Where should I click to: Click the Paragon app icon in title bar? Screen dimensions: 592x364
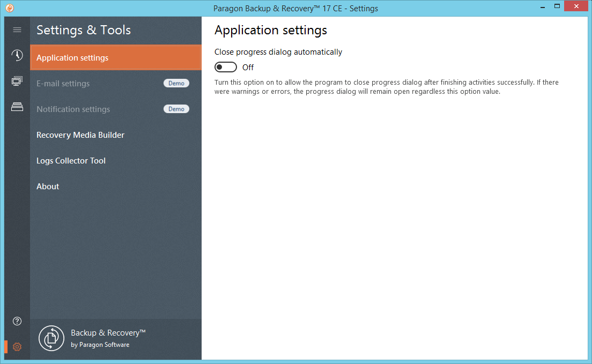point(10,8)
